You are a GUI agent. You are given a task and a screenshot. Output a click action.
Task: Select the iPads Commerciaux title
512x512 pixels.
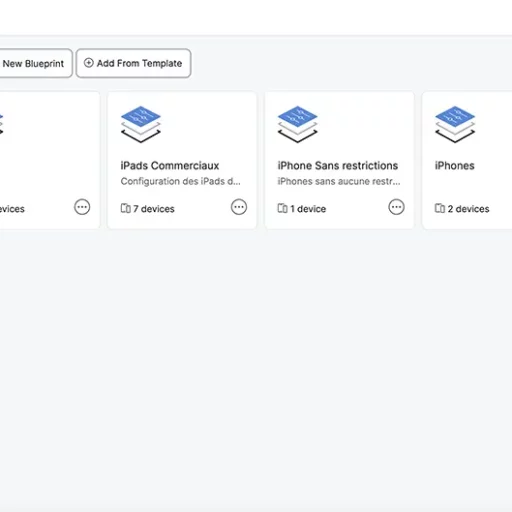(x=170, y=166)
